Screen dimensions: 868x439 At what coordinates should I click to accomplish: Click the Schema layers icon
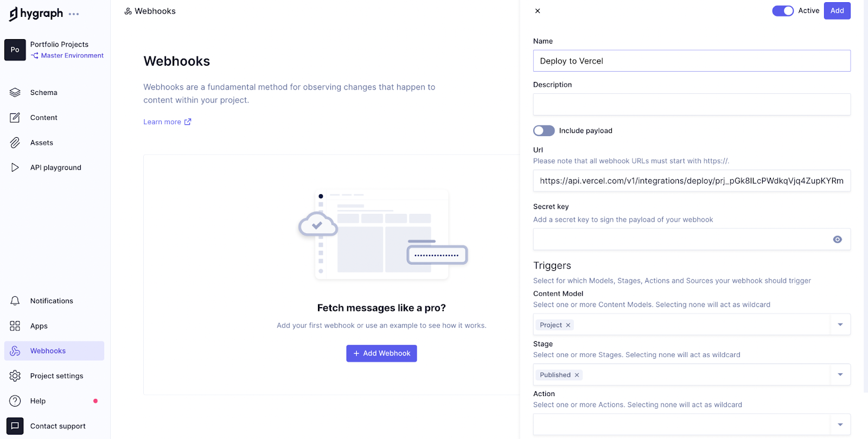tap(15, 93)
